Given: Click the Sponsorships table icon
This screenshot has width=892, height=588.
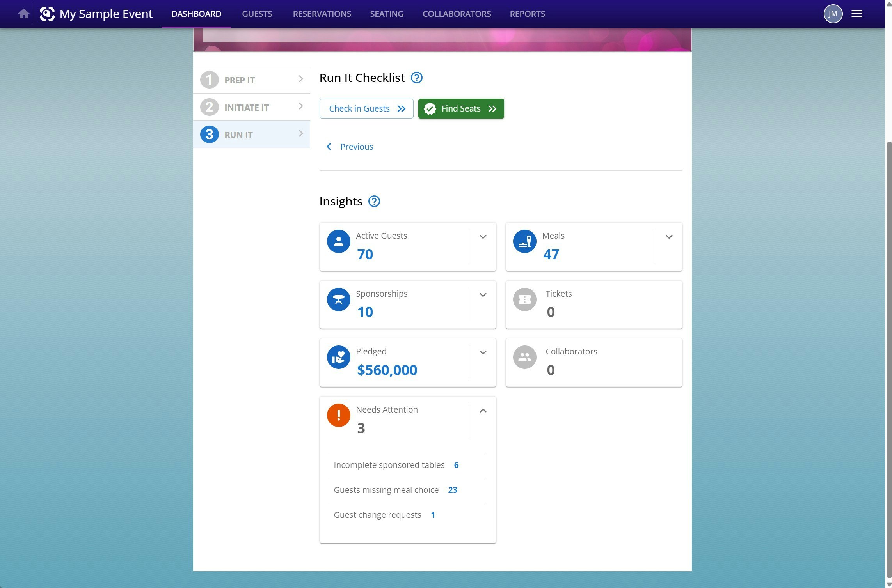Looking at the screenshot, I should 338,299.
